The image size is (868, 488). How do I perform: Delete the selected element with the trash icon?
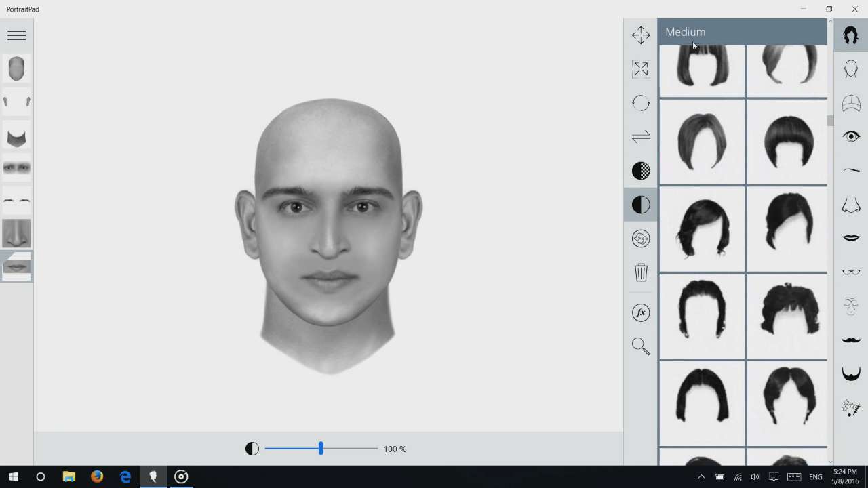pyautogui.click(x=641, y=272)
